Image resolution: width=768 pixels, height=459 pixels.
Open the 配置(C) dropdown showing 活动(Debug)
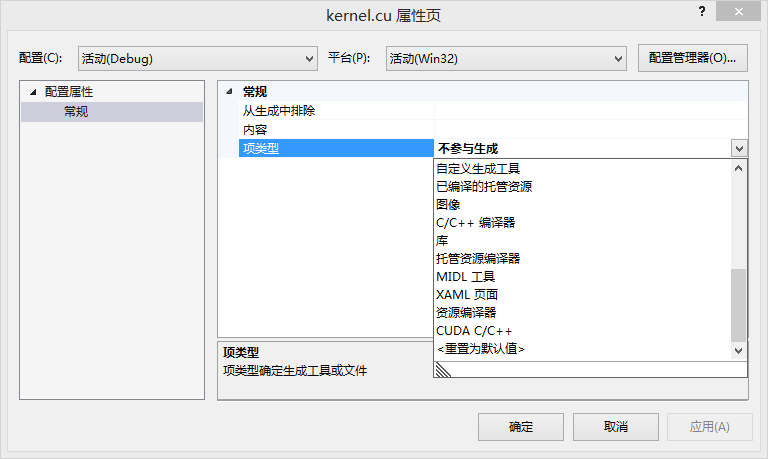click(197, 58)
